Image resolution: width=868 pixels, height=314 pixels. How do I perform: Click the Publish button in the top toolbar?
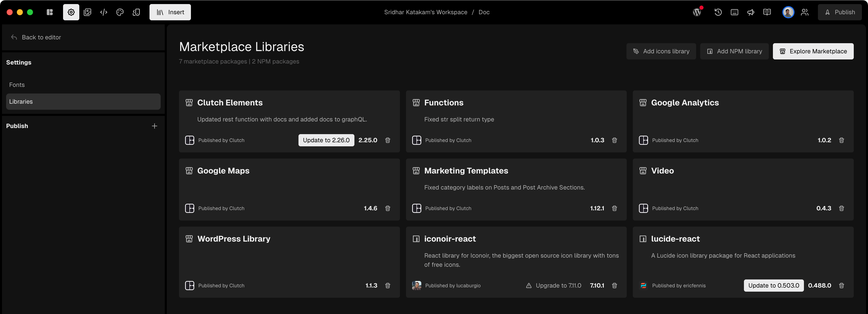(840, 12)
